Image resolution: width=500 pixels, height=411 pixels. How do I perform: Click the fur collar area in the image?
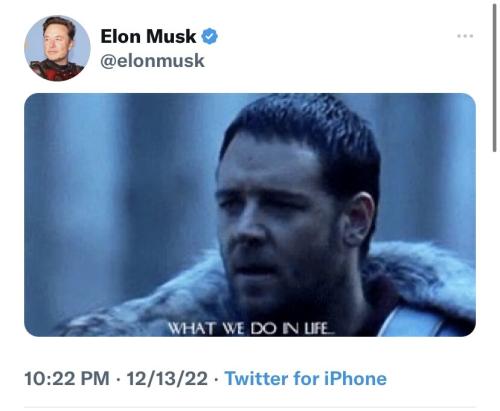[x=423, y=273]
